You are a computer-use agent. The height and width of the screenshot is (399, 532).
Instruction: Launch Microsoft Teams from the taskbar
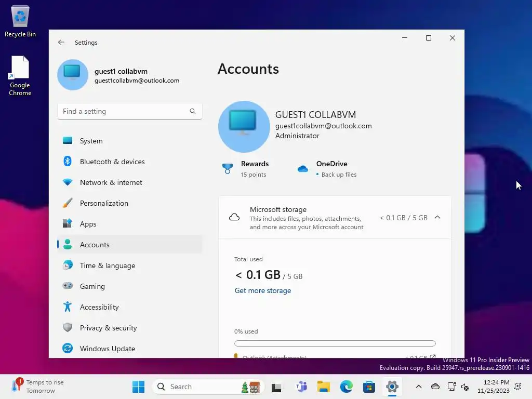tap(301, 387)
